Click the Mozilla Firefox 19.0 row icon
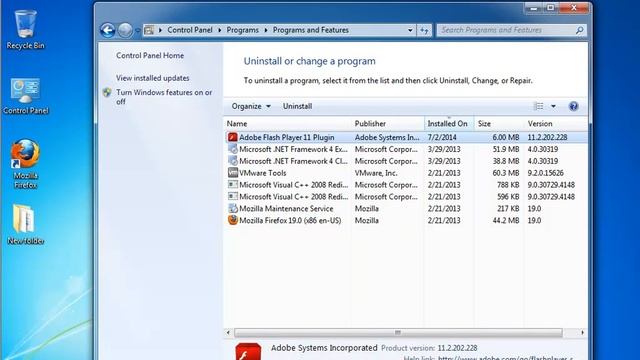 (233, 220)
